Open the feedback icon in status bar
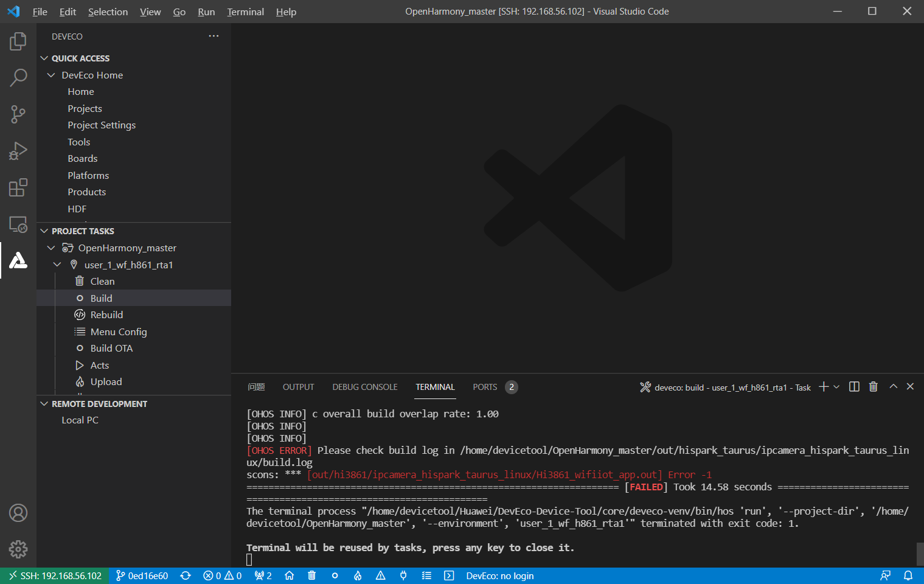Screen dimensions: 924x584 [x=886, y=575]
